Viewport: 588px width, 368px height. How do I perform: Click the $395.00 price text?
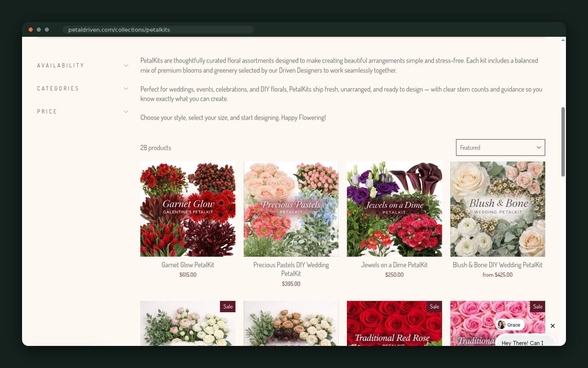coord(291,284)
